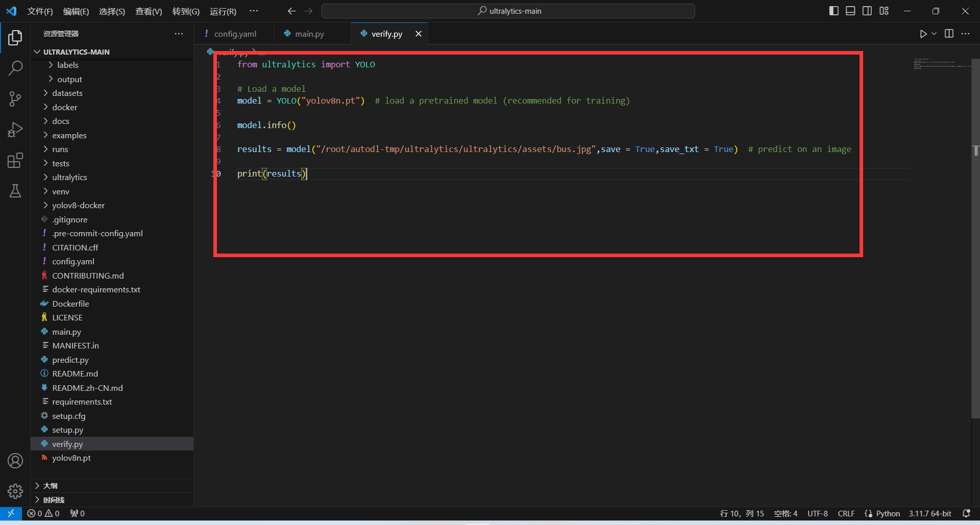The width and height of the screenshot is (980, 525).
Task: Expand the 大纲 outline section
Action: (112, 486)
